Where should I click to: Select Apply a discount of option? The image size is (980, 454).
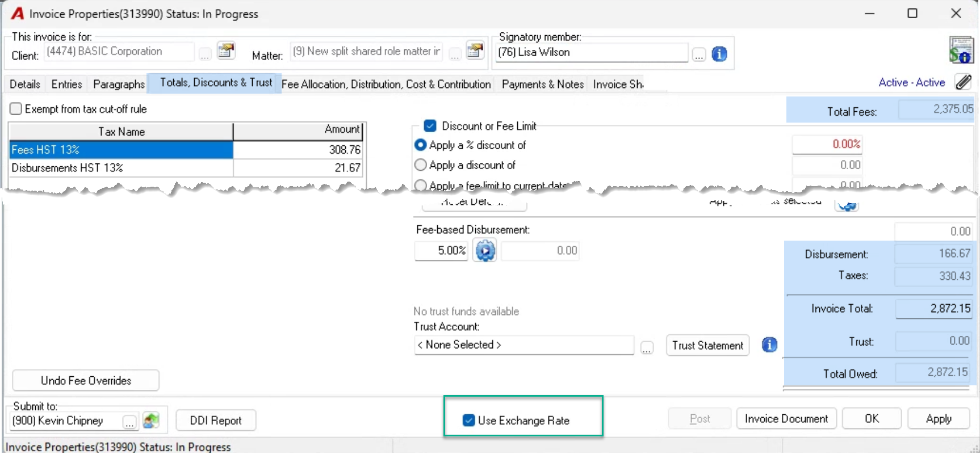[421, 165]
